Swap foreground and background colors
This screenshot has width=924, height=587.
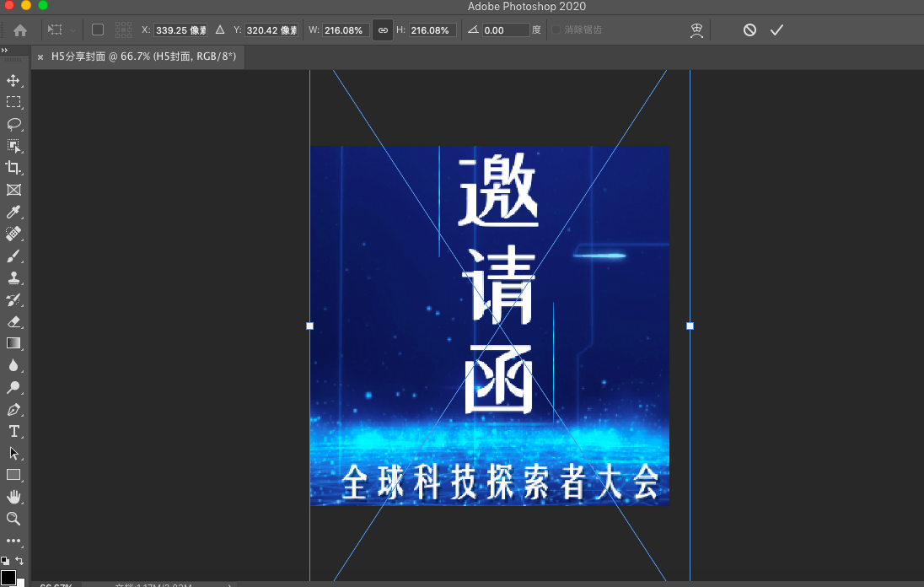(x=19, y=561)
